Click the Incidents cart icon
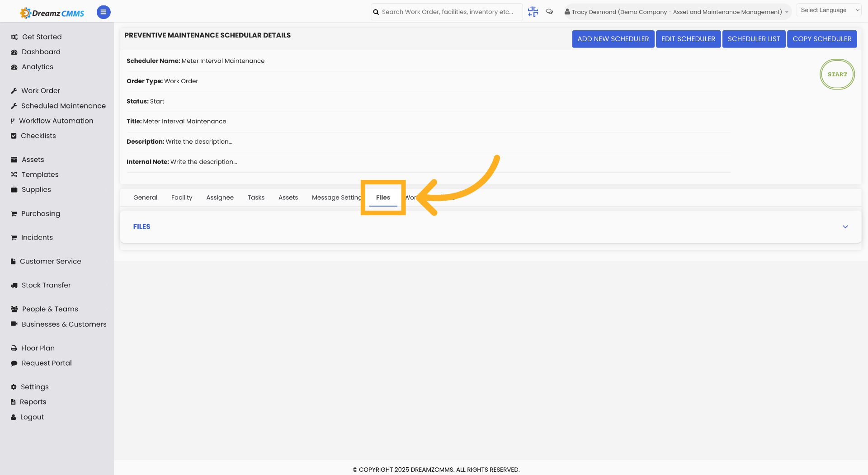868x475 pixels. (14, 238)
